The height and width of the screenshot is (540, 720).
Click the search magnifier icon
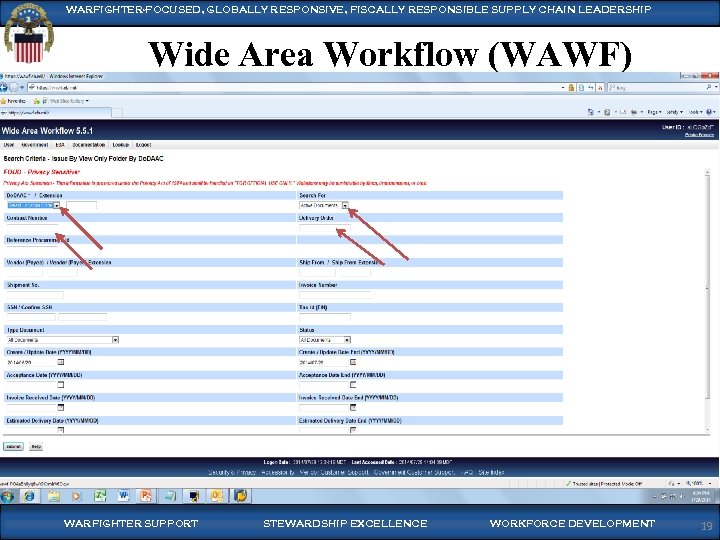[x=709, y=87]
